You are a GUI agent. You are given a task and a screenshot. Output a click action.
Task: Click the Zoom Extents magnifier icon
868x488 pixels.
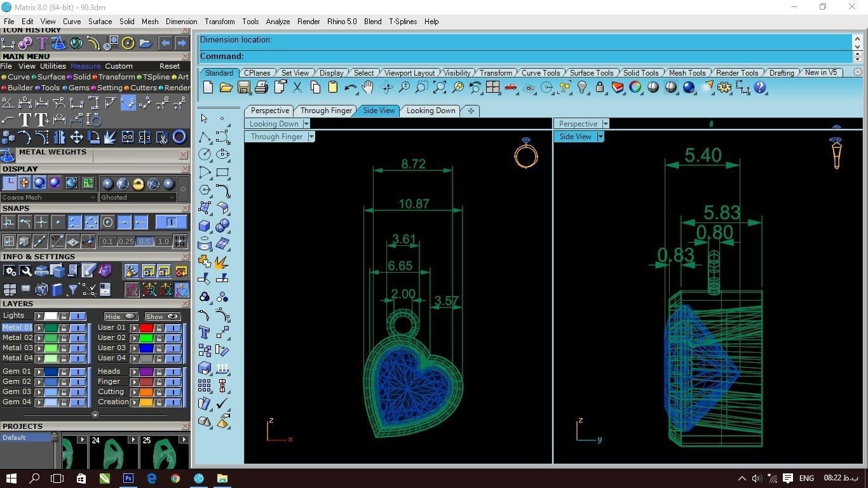pyautogui.click(x=440, y=88)
